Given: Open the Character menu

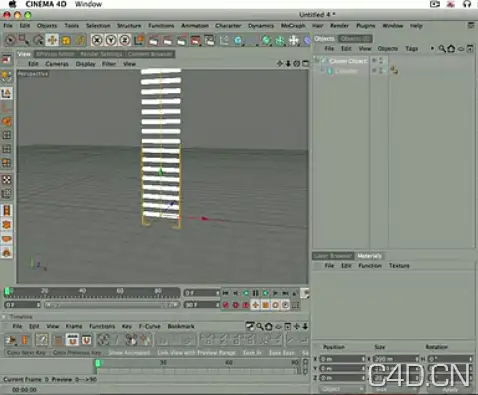Looking at the screenshot, I should [228, 26].
